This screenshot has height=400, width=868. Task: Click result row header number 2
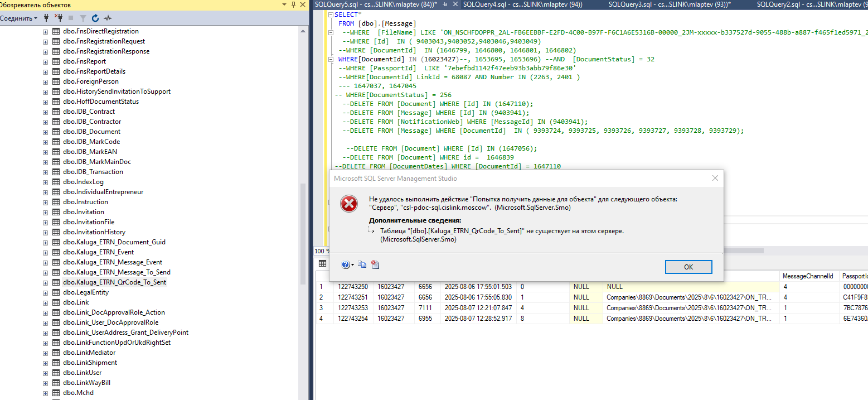(324, 297)
